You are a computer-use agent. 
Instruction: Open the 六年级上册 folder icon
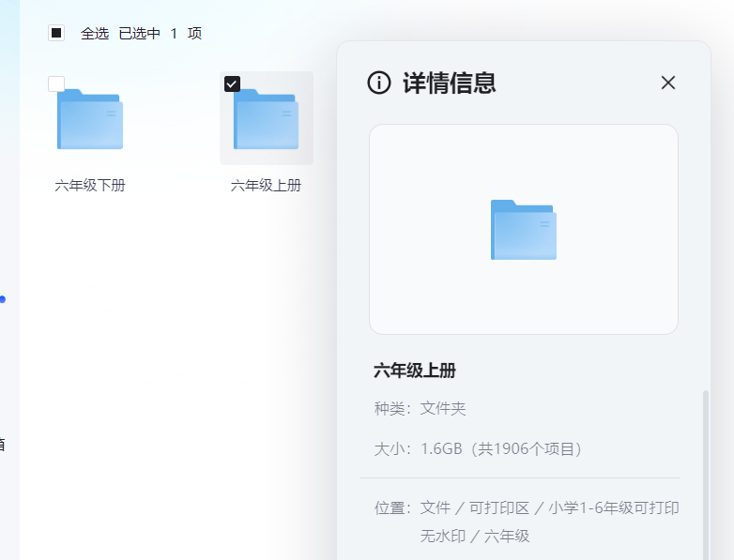coord(266,120)
